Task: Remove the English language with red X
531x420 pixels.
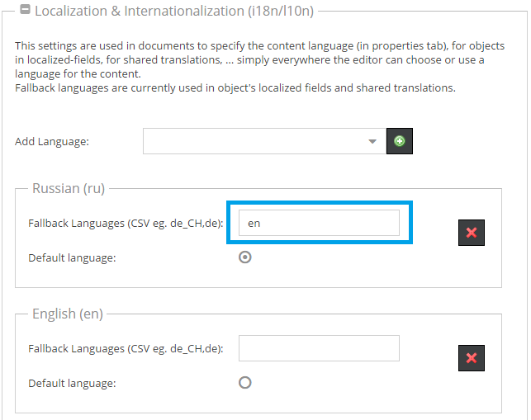Action: coord(472,358)
